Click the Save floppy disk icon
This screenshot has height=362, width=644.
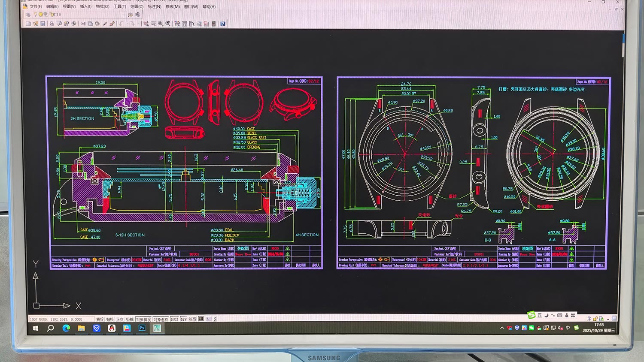[x=43, y=24]
